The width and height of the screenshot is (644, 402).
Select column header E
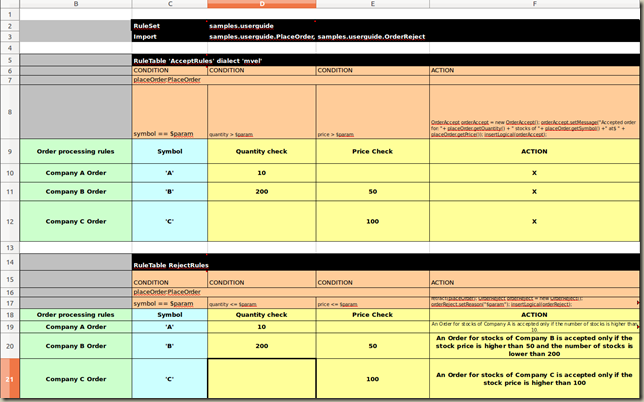[373, 4]
